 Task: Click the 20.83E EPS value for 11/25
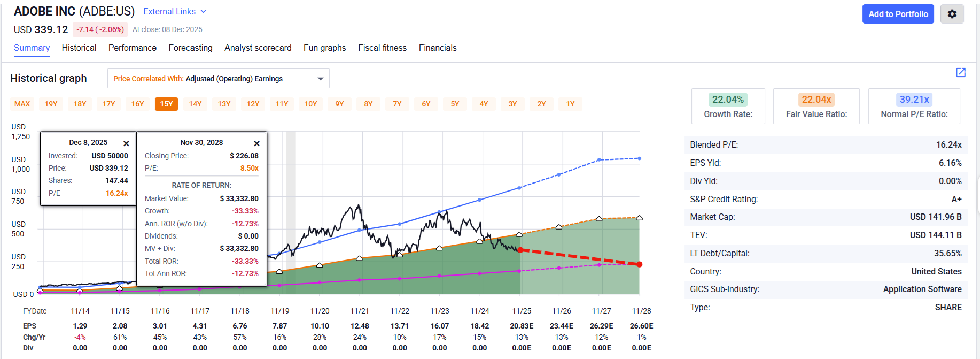coord(522,326)
